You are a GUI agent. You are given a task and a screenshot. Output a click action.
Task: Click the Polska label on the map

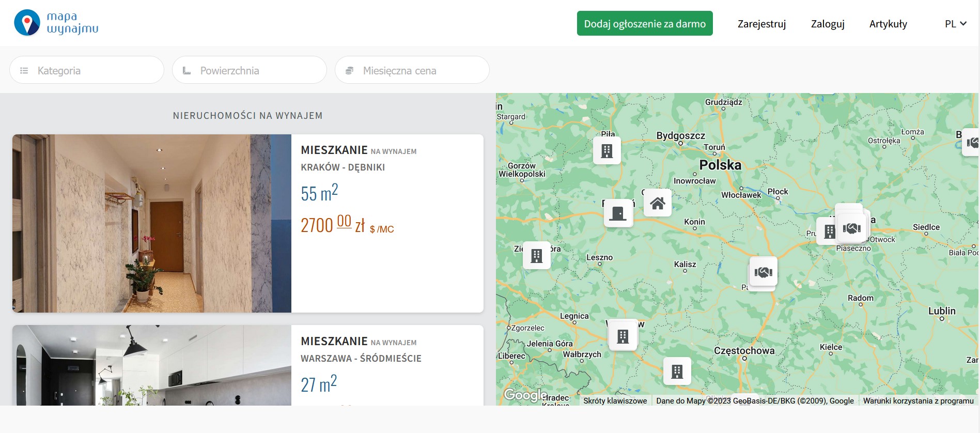point(720,165)
